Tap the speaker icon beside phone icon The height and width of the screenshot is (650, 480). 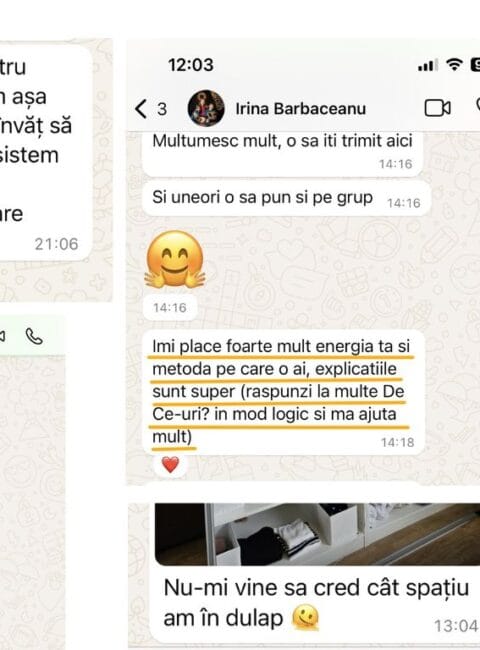(x=2, y=336)
